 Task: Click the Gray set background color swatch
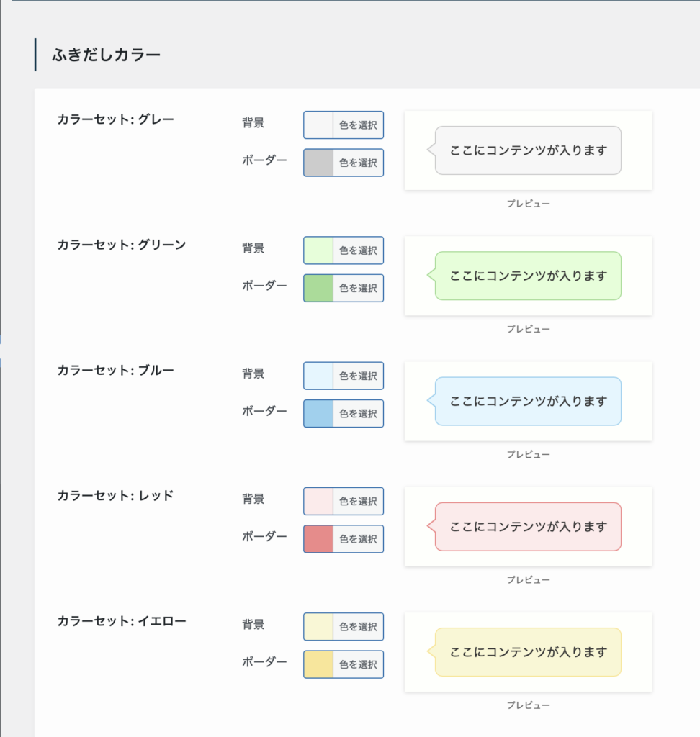tap(319, 125)
